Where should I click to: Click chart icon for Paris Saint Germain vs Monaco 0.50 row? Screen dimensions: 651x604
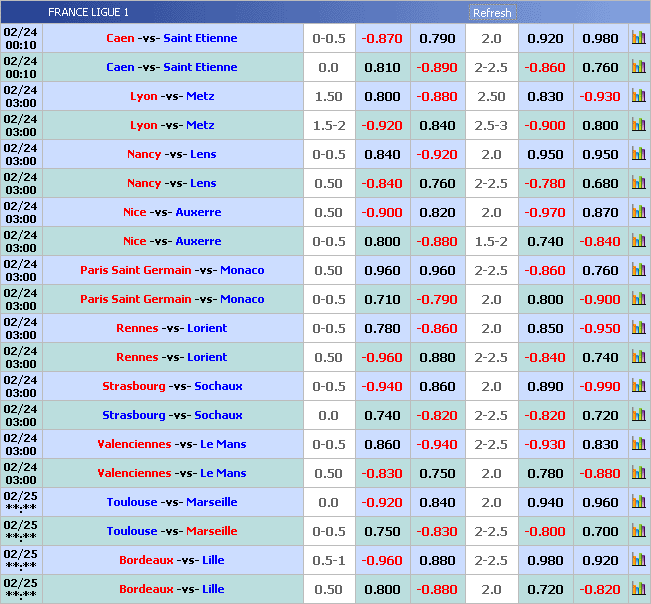coord(638,270)
